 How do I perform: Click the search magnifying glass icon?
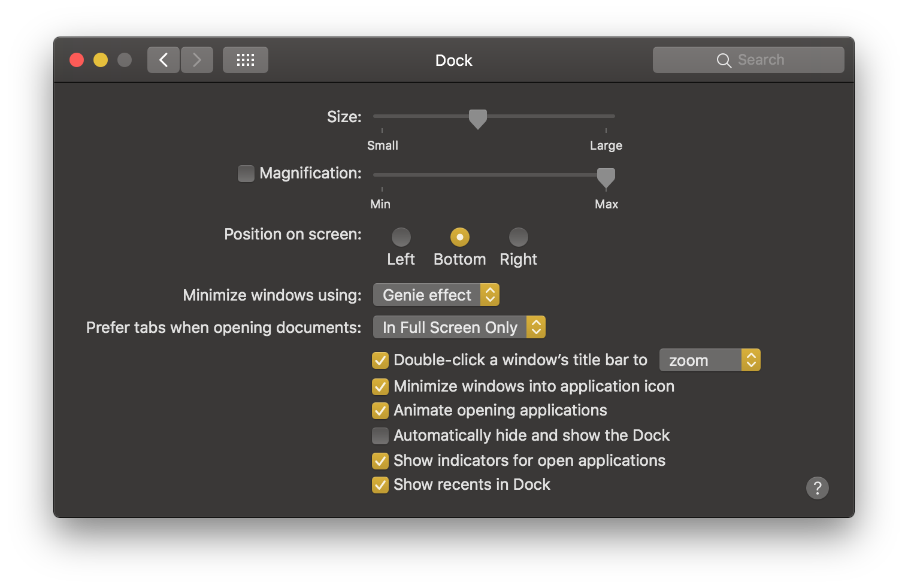(x=724, y=60)
